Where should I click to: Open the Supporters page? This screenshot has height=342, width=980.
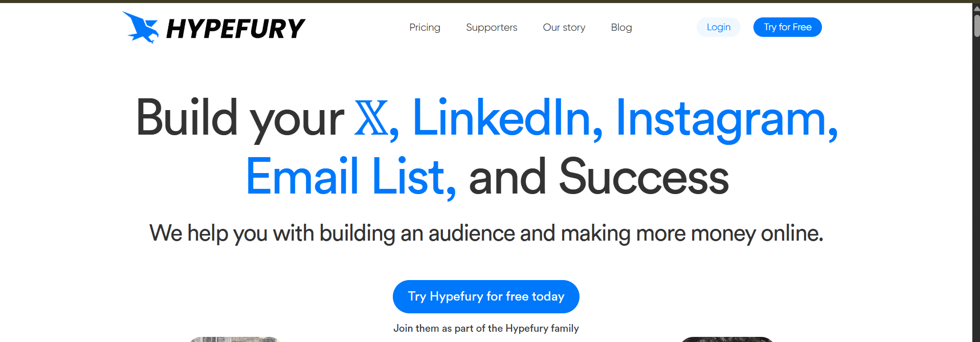pyautogui.click(x=491, y=27)
